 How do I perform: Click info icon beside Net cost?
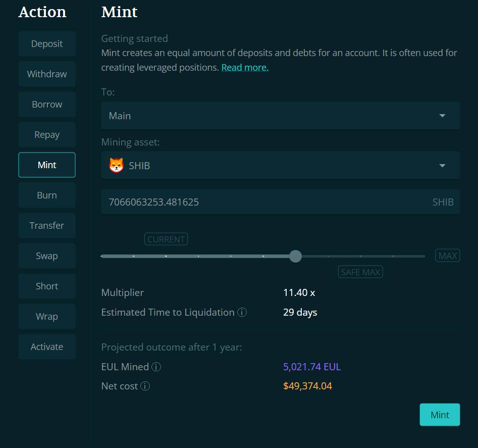pyautogui.click(x=145, y=386)
